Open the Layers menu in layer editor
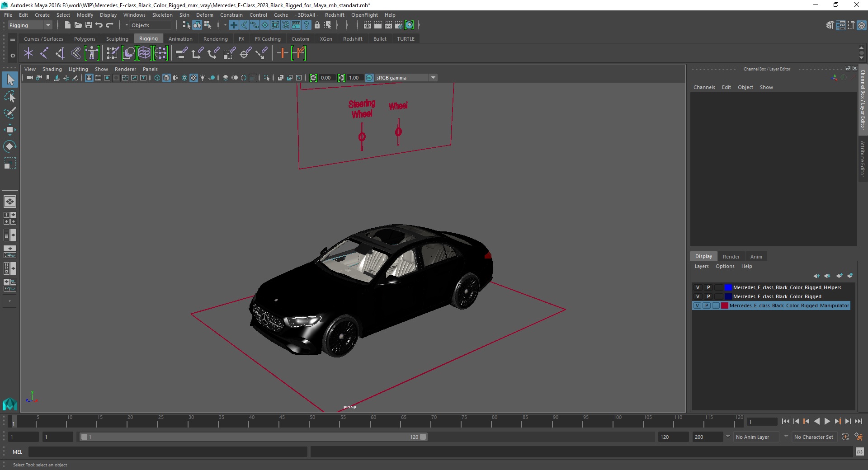 click(x=702, y=266)
